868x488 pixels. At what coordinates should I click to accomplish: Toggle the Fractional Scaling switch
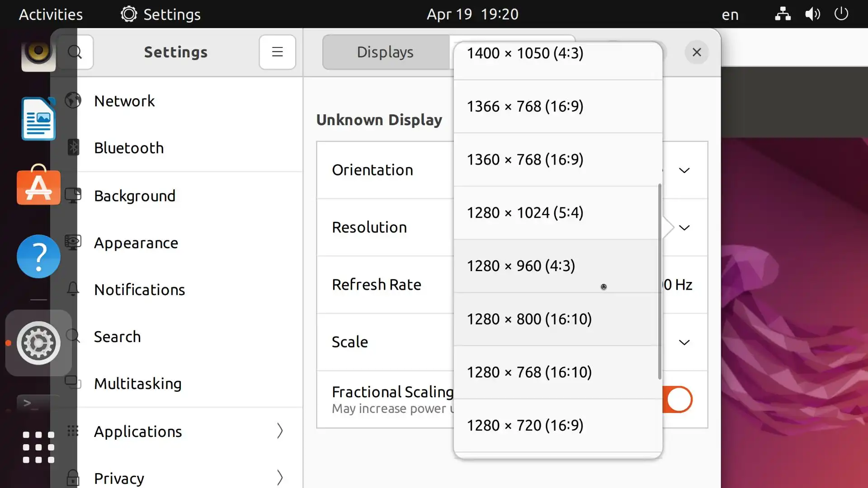tap(678, 399)
